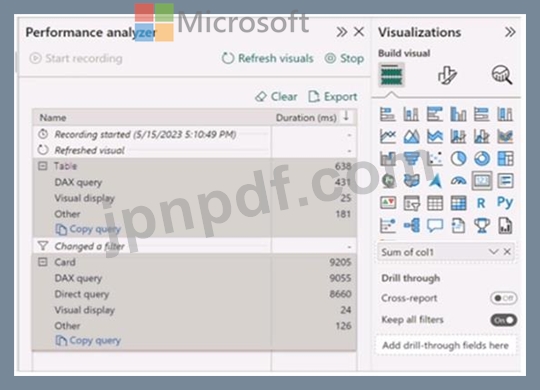Select the Key influencers visual

coord(388,226)
